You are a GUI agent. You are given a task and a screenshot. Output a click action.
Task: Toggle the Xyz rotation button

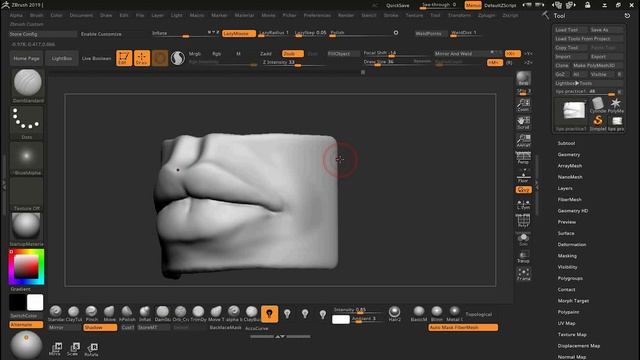[x=523, y=190]
